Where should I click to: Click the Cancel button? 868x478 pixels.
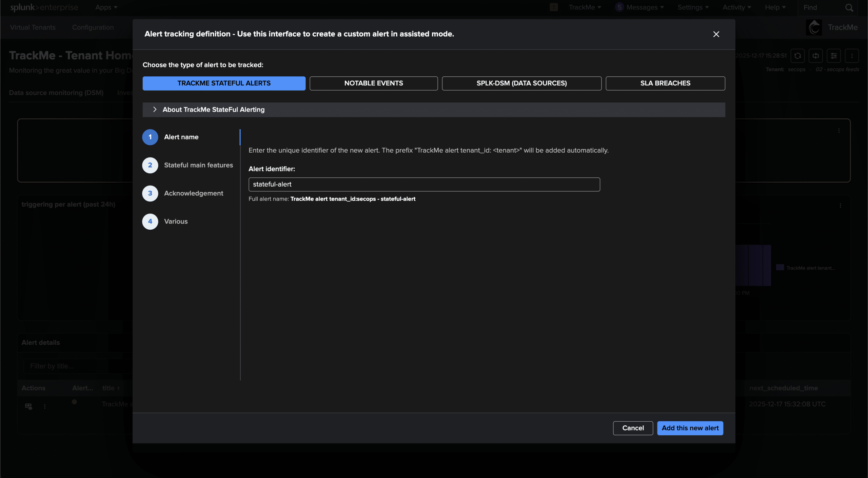633,428
